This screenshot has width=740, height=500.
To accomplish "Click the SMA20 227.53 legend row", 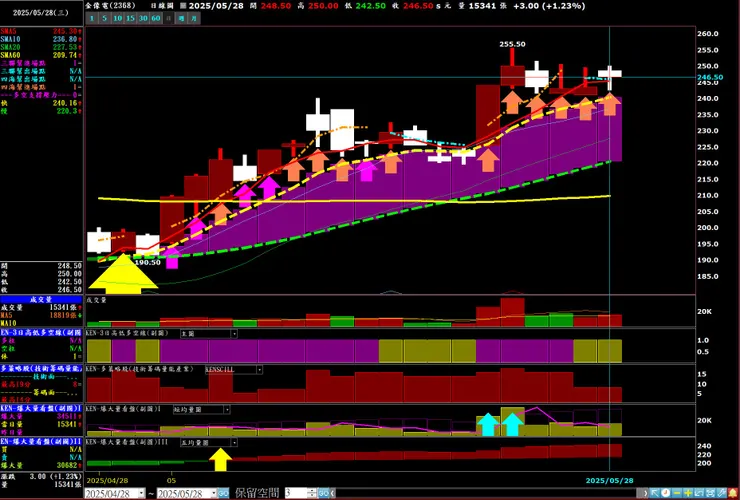I will (42, 47).
